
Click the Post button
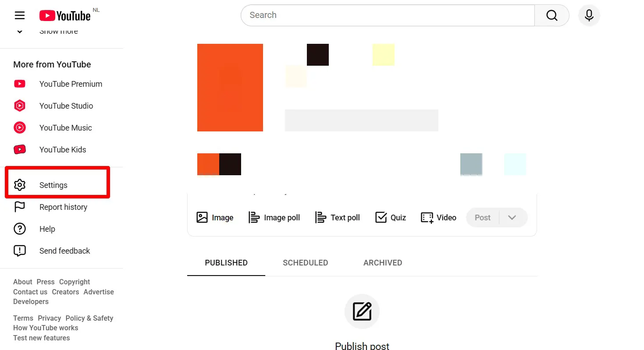pos(482,218)
